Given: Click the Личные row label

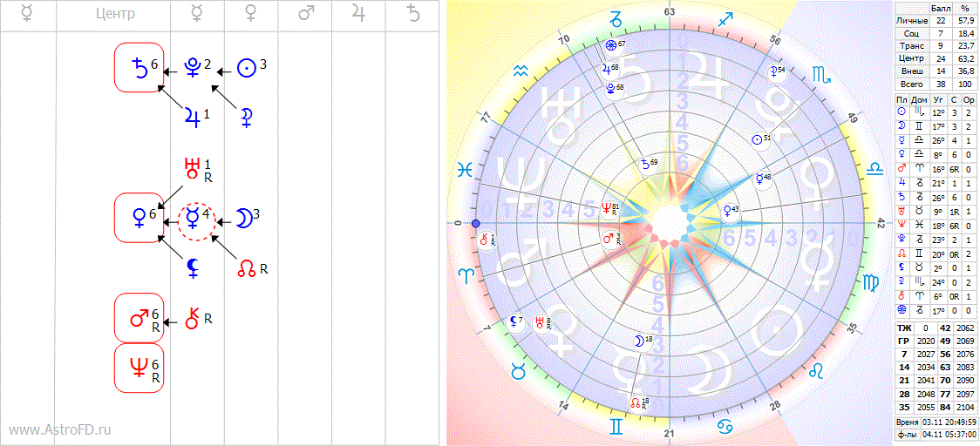Looking at the screenshot, I should pos(910,21).
